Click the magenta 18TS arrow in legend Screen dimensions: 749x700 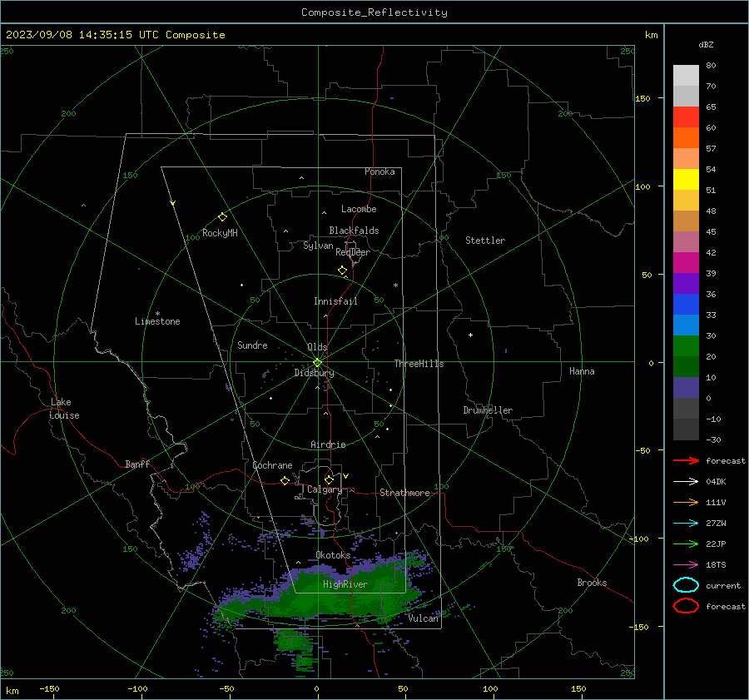point(686,565)
